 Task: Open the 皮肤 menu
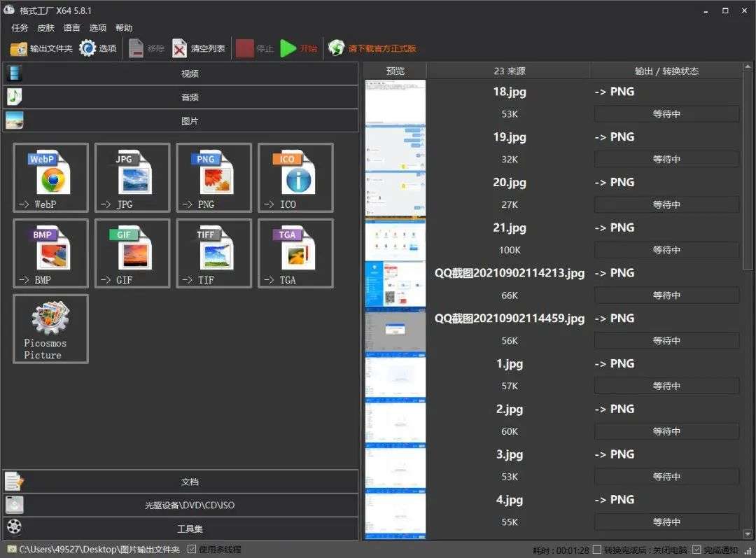[45, 28]
